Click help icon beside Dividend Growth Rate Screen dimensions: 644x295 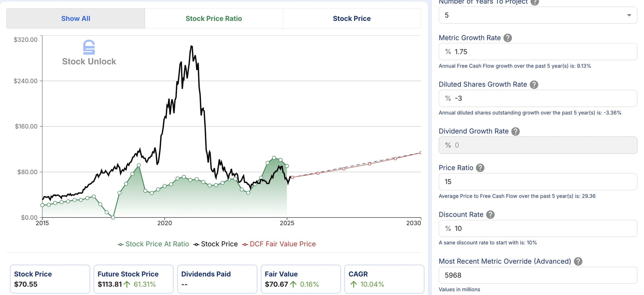516,131
